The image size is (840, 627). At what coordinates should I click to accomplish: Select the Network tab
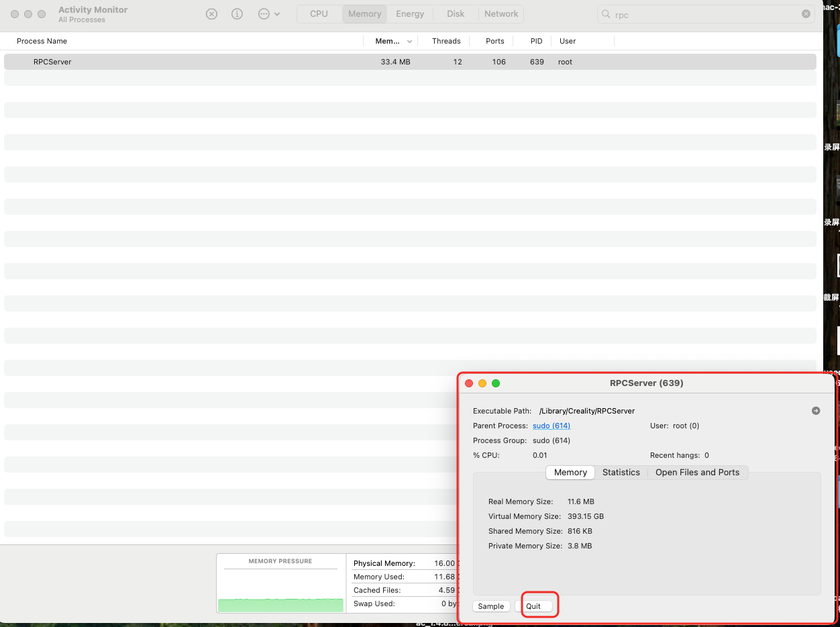(x=501, y=14)
